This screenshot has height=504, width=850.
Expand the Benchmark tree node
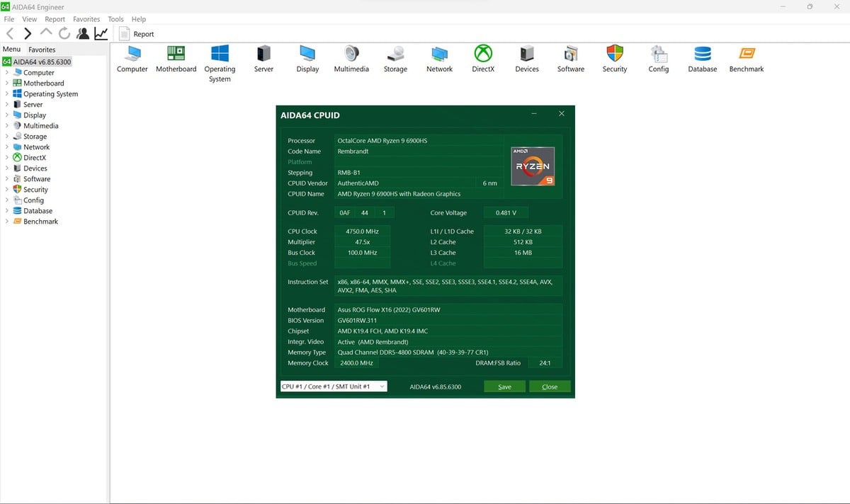(x=7, y=221)
